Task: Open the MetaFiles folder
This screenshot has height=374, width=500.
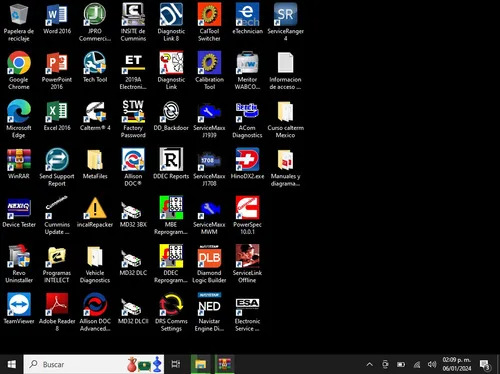Action: tap(95, 164)
